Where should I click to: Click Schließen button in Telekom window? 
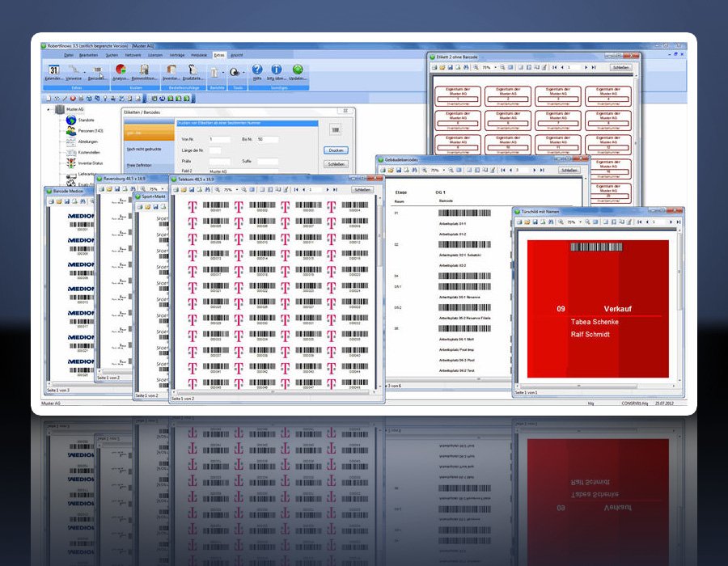pos(362,190)
